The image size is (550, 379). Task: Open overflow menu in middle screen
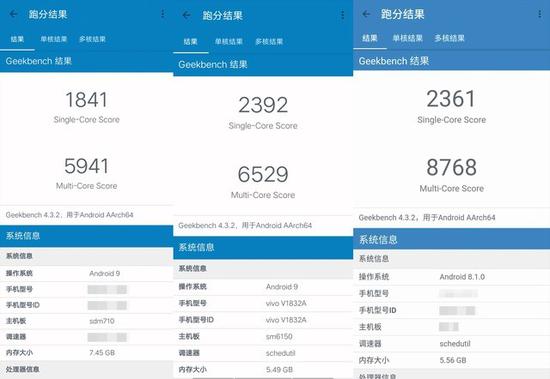[342, 15]
